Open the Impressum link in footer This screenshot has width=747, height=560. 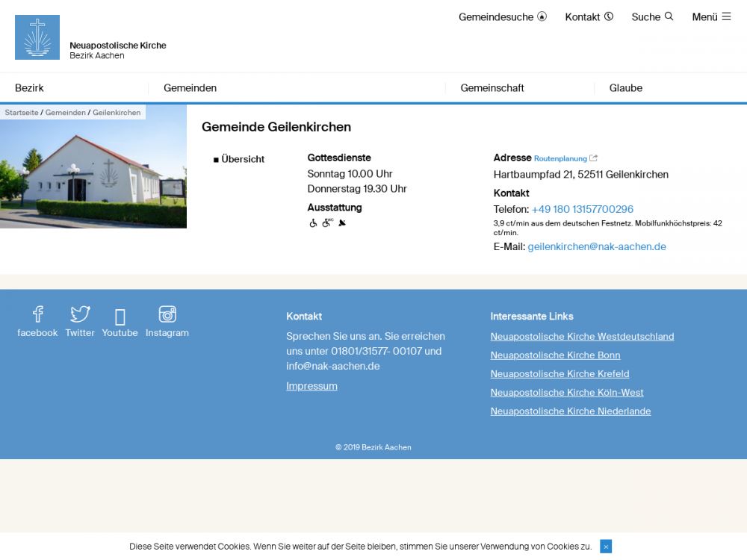pos(311,386)
